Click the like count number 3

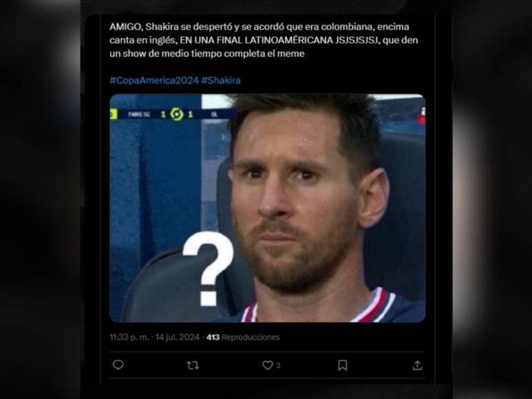278,365
